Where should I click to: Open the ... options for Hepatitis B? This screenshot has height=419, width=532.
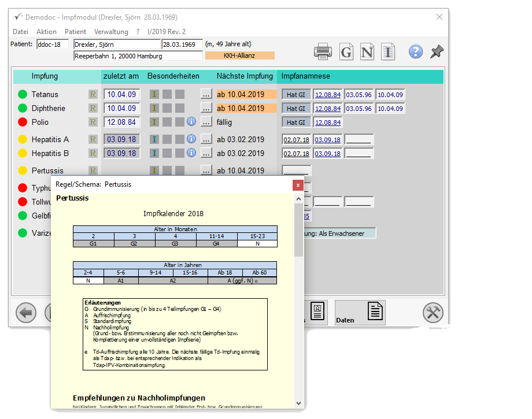[x=206, y=153]
